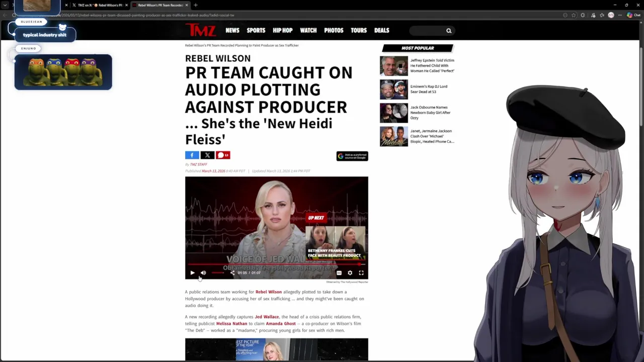Open the NEWS menu
Viewport: 644px width, 362px height.
232,30
